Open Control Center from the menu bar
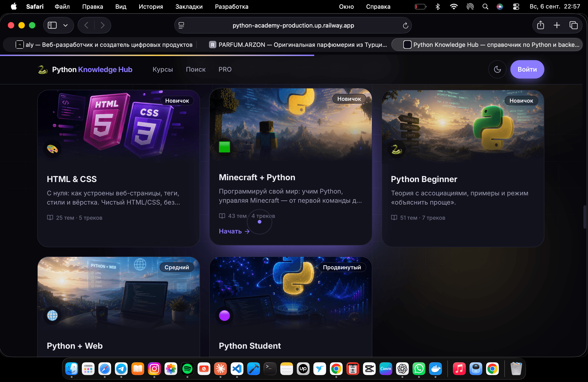This screenshot has height=382, width=588. (516, 7)
